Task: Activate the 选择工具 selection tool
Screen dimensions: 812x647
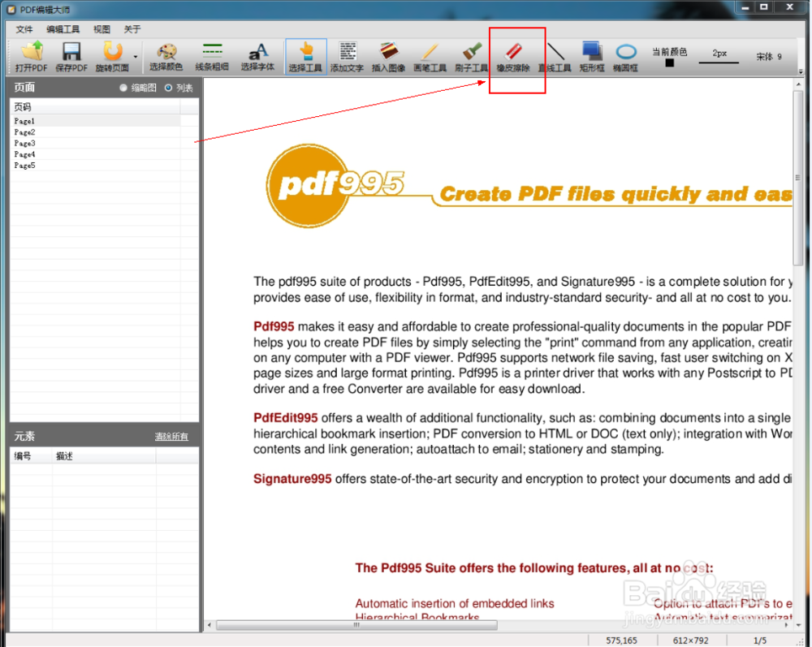Action: coord(305,56)
